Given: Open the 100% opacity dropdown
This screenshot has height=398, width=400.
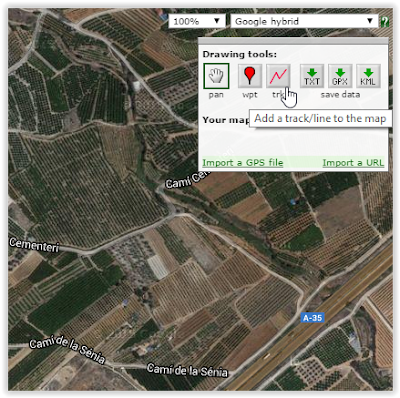Looking at the screenshot, I should 197,22.
